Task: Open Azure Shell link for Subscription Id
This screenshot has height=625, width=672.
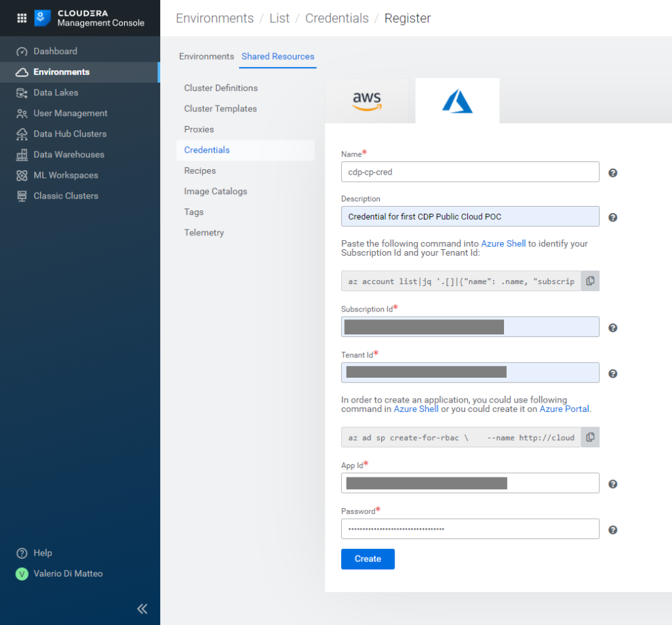Action: (x=503, y=243)
